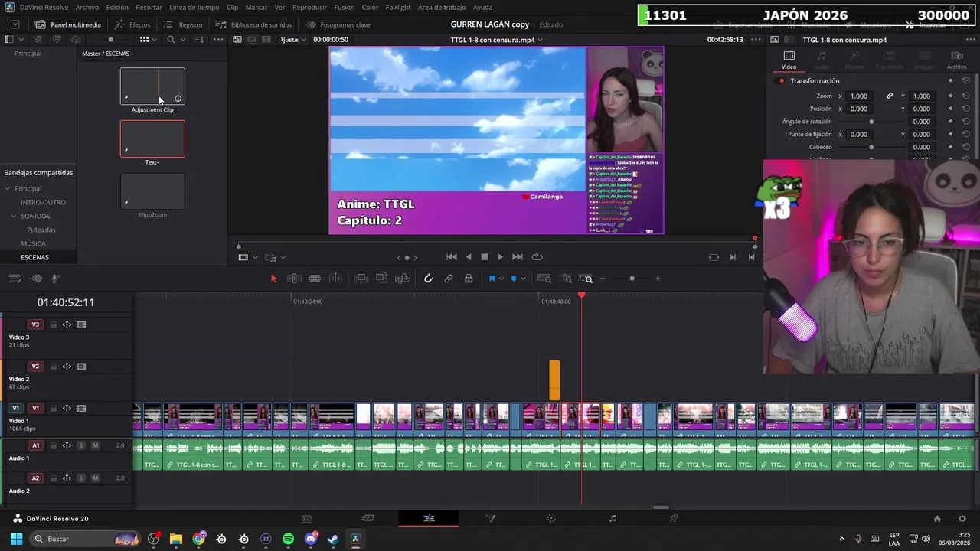Open media pool three-dot options menu

(219, 39)
